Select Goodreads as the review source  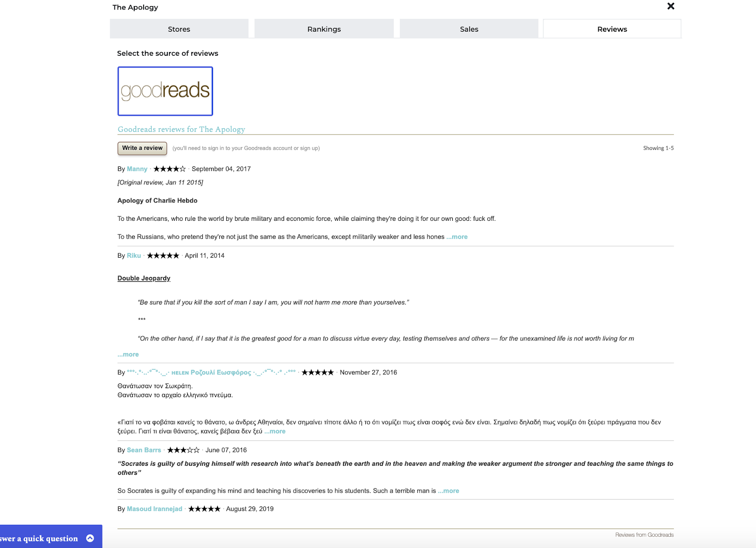pos(165,91)
